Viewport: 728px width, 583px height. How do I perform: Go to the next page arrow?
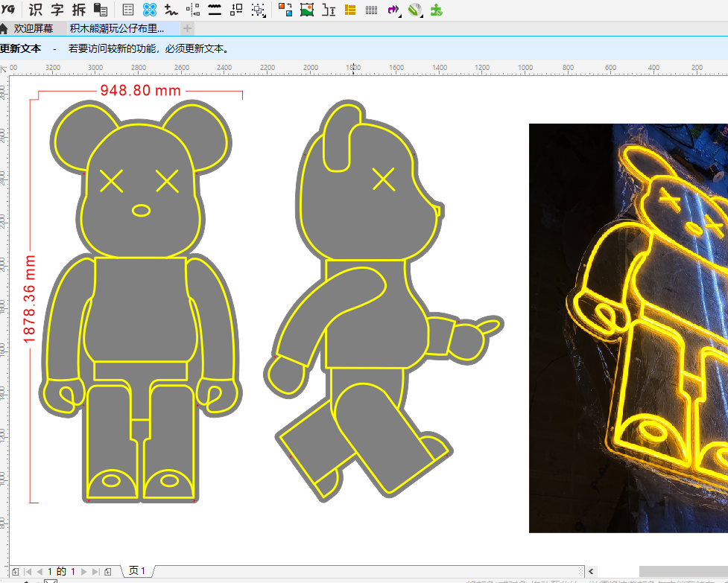84,572
